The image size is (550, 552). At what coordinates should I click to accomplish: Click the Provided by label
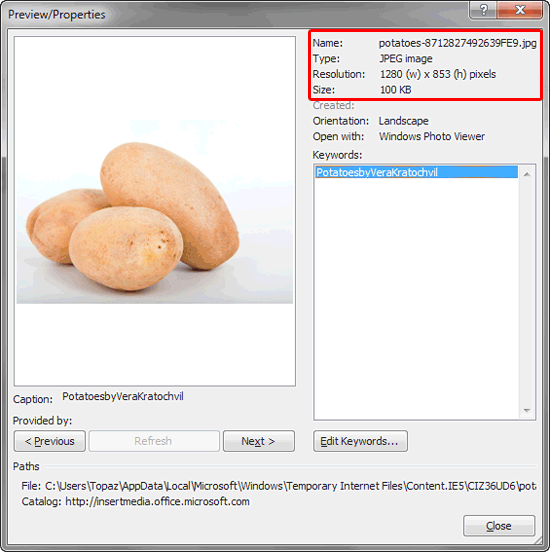point(42,421)
